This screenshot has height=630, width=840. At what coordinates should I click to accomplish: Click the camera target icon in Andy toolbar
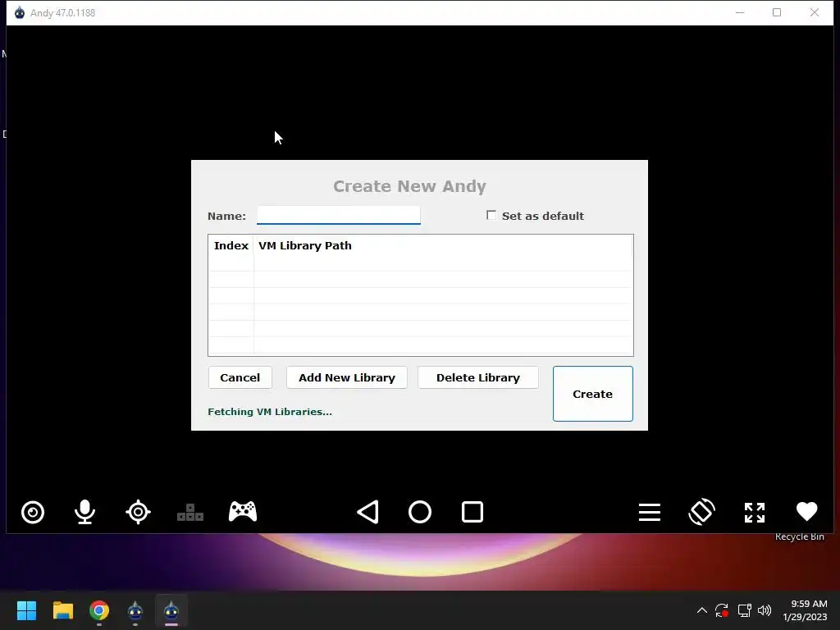33,512
